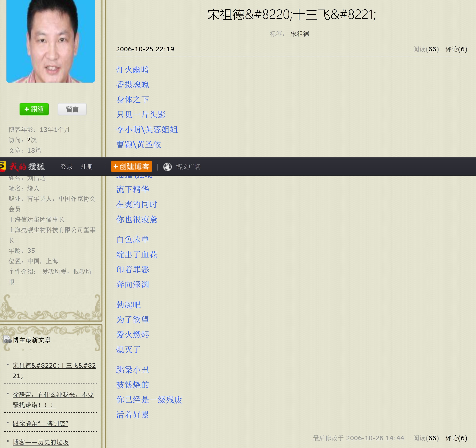The width and height of the screenshot is (476, 448).
Task: Click 登录 in the dark navigation bar
Action: [67, 167]
